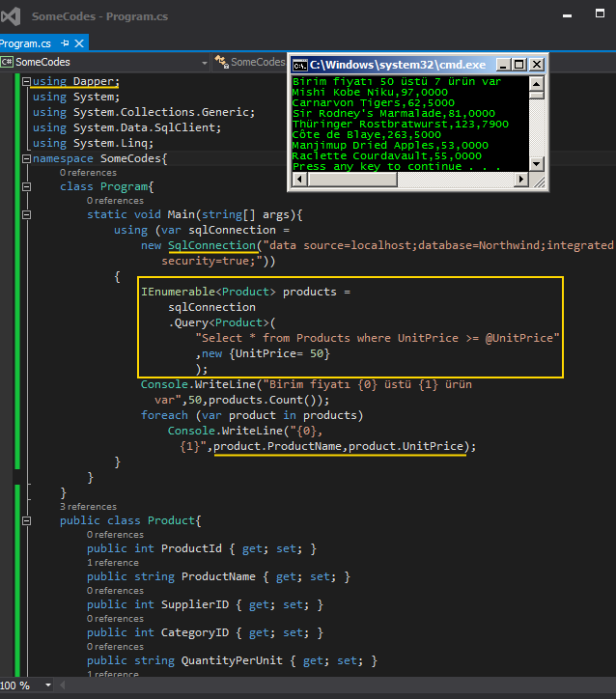Click 'Press any key to continue' console line

click(396, 167)
